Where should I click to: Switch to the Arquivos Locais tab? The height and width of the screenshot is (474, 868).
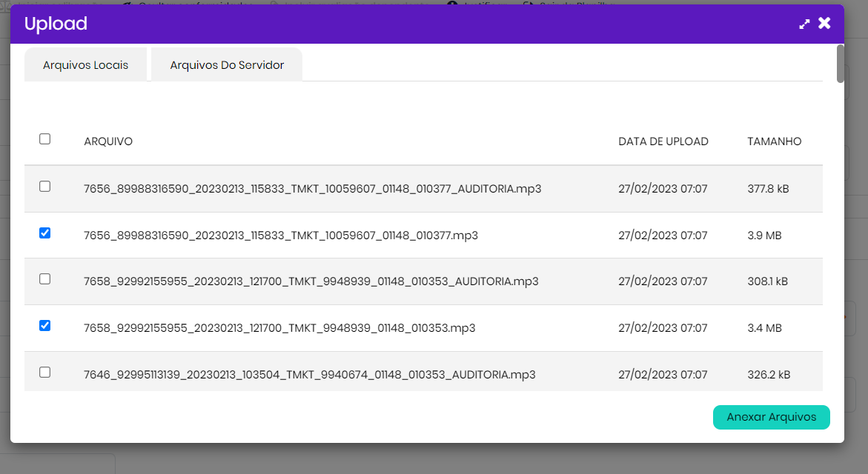[85, 65]
